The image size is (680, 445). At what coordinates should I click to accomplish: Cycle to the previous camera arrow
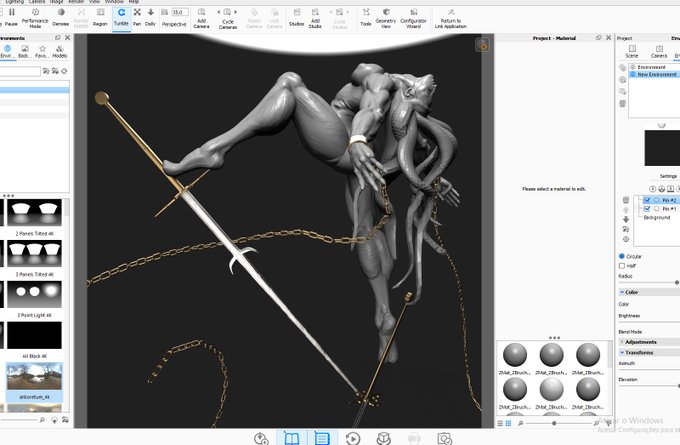[x=219, y=12]
